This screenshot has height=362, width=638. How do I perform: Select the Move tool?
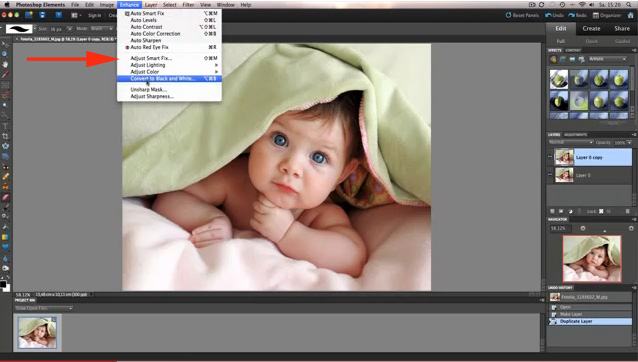(x=5, y=44)
